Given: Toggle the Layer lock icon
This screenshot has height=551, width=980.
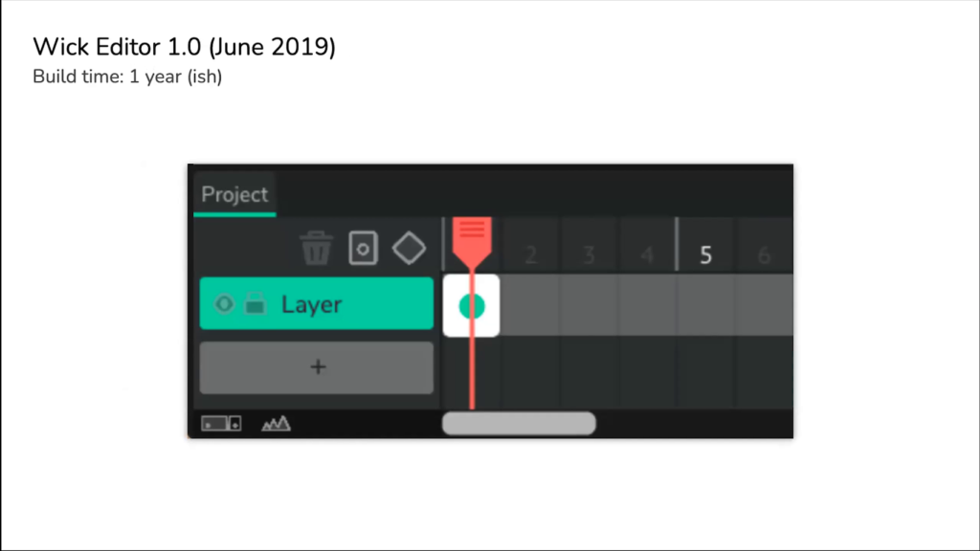Looking at the screenshot, I should 255,303.
